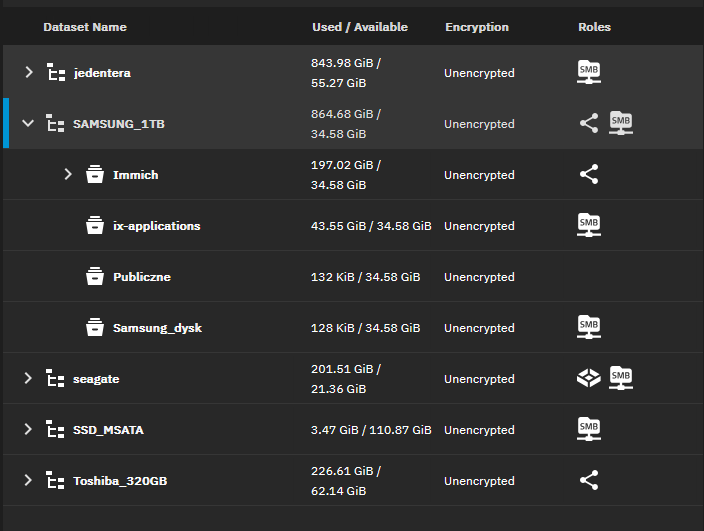The width and height of the screenshot is (704, 531).
Task: Click the share icon in SAMSUNG_1TB row
Action: pyautogui.click(x=589, y=124)
